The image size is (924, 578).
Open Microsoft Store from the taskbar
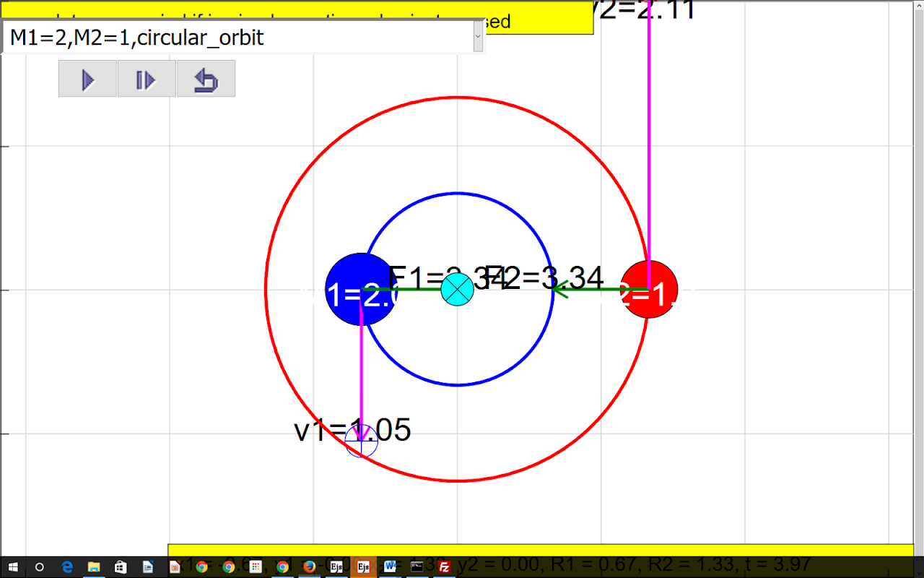(121, 567)
